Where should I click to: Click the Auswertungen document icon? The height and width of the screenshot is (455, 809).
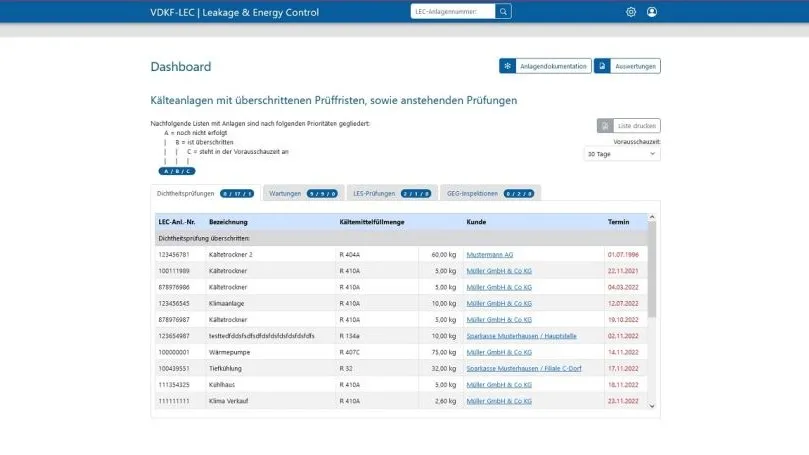click(602, 66)
